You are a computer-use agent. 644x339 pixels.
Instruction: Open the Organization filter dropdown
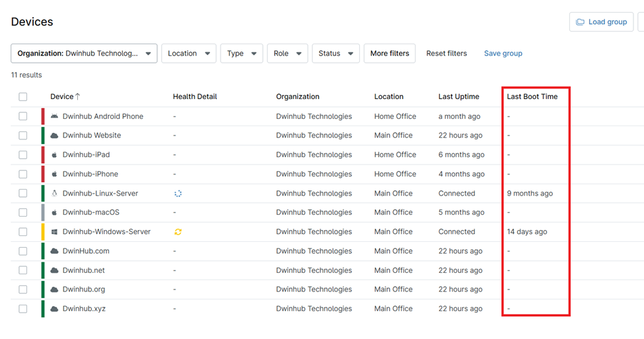click(x=84, y=54)
